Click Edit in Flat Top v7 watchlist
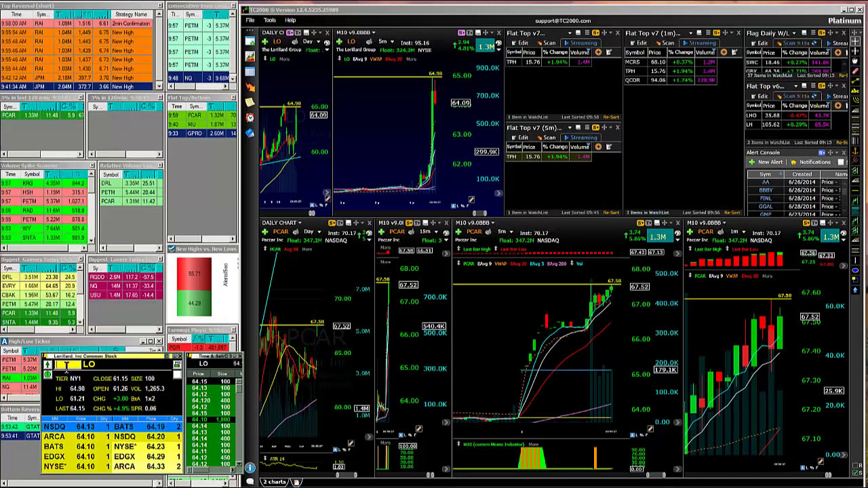This screenshot has width=868, height=488. (x=520, y=43)
